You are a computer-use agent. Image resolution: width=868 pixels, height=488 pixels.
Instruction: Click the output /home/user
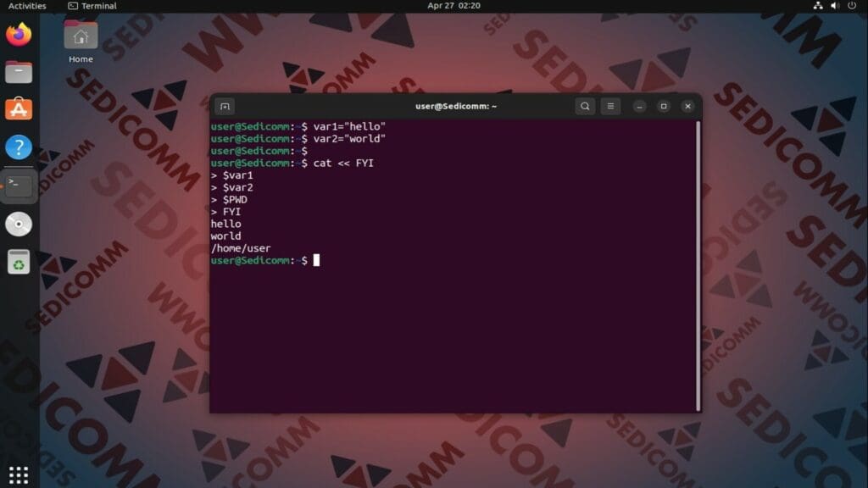pos(241,248)
